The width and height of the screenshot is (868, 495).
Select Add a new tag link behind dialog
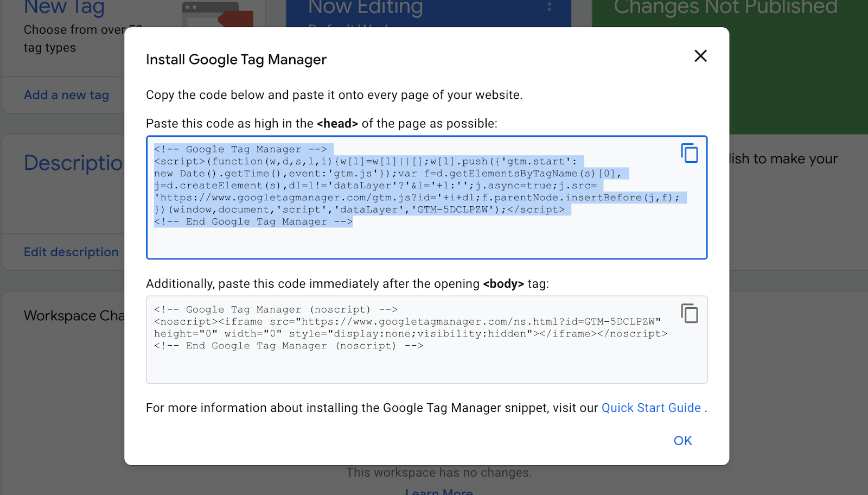[66, 95]
